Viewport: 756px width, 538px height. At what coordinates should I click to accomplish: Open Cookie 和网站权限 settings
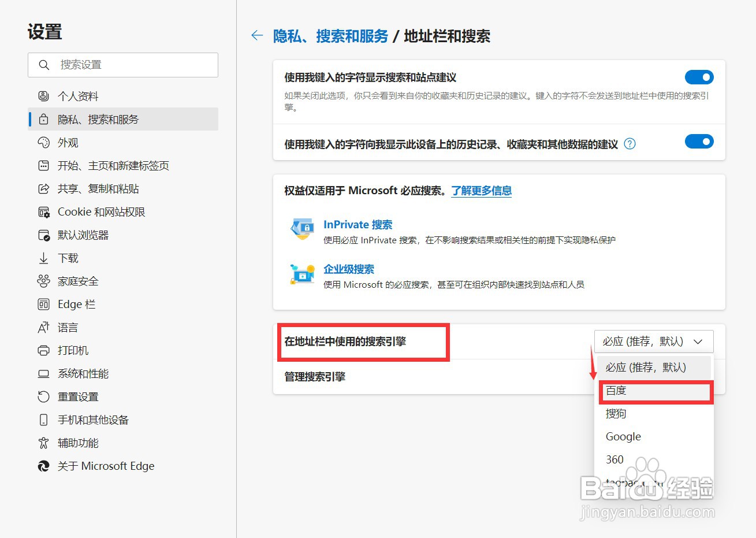click(44, 212)
